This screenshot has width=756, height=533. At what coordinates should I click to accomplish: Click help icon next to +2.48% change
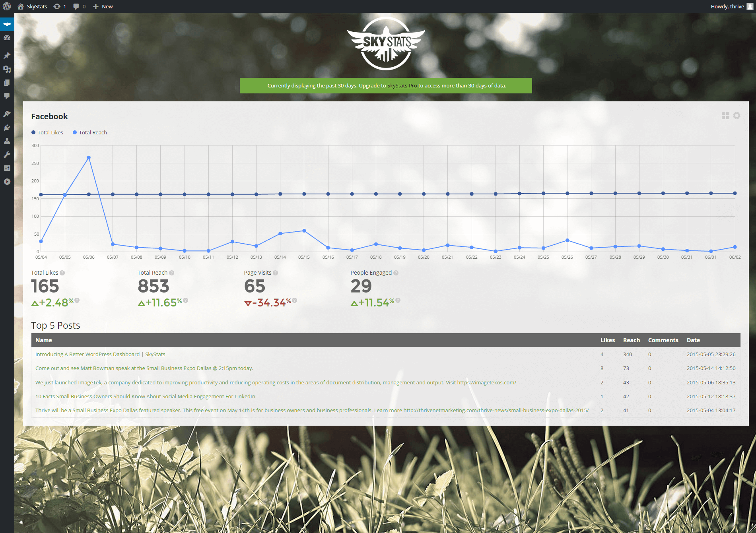coord(77,300)
